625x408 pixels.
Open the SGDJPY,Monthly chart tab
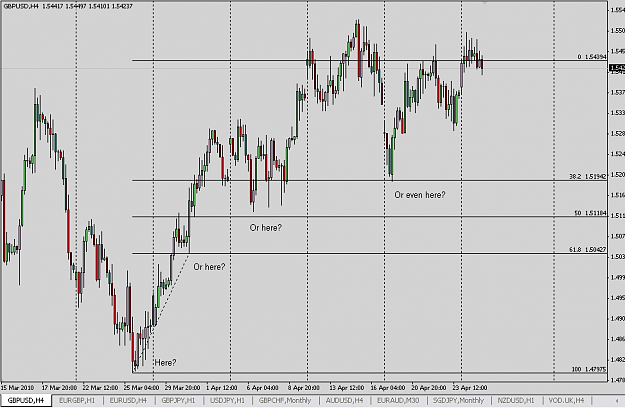[458, 400]
